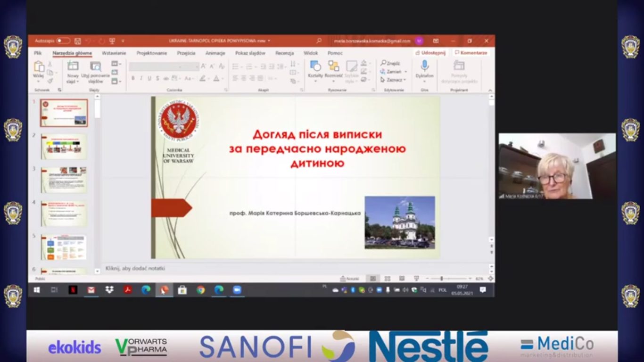This screenshot has width=644, height=362.
Task: Start Dyktafon dictation microphone
Action: point(424,66)
